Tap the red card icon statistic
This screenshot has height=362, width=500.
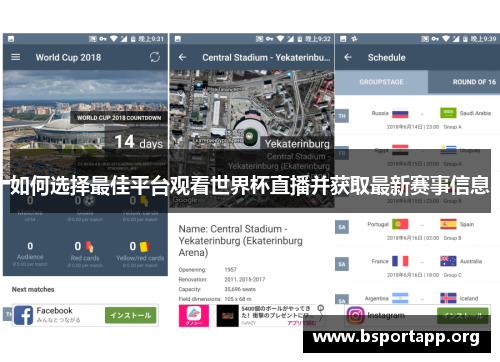(89, 247)
